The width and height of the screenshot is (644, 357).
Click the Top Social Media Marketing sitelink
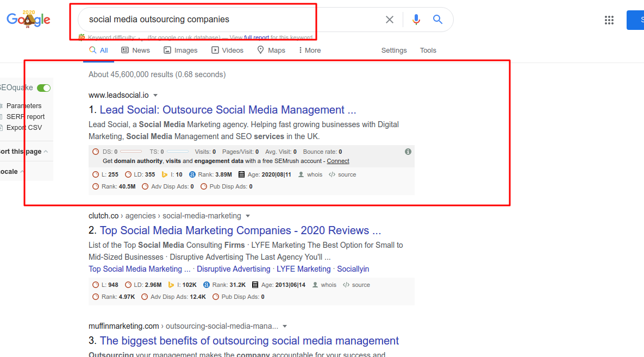tap(139, 269)
